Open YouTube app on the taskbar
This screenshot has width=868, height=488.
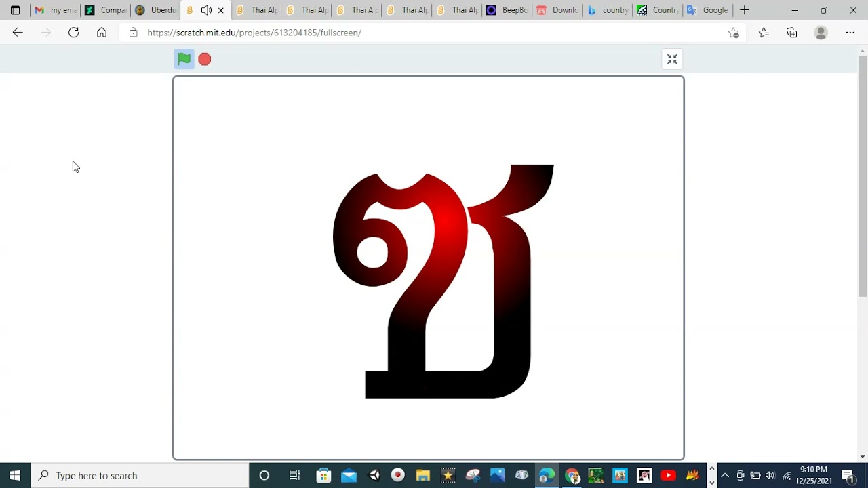(x=668, y=475)
